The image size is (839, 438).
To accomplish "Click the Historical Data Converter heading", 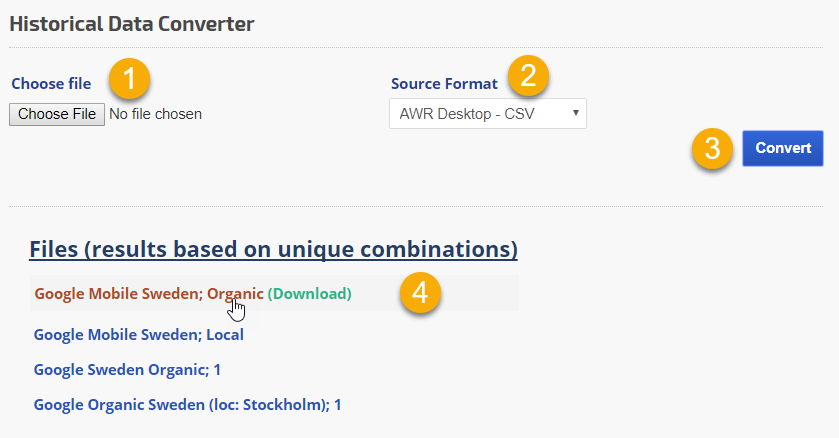I will click(x=132, y=23).
